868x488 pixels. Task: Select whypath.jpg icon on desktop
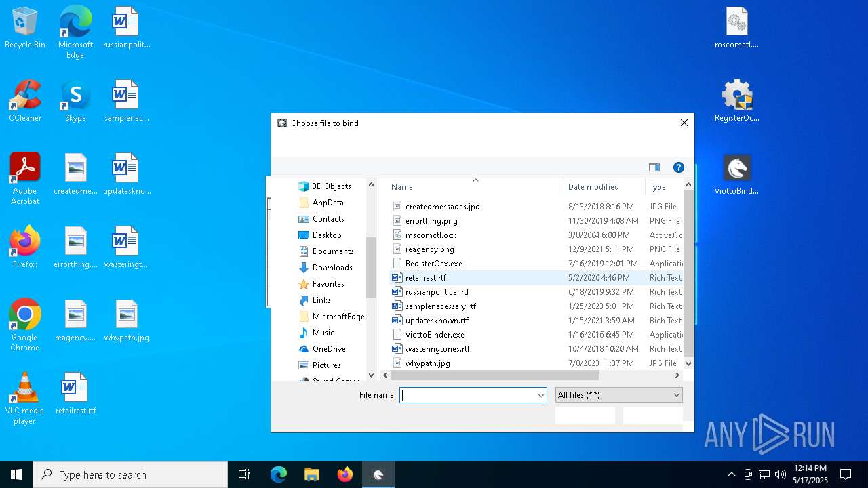[126, 321]
